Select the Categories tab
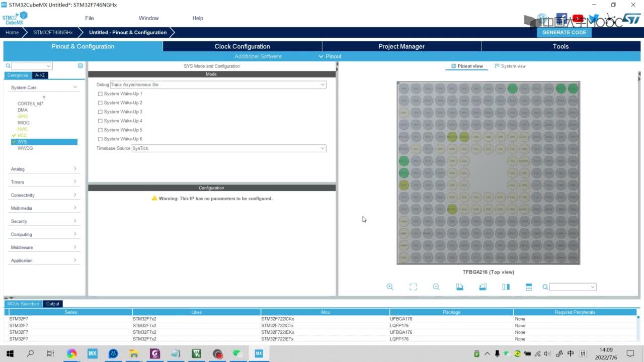This screenshot has height=362, width=644. 18,75
